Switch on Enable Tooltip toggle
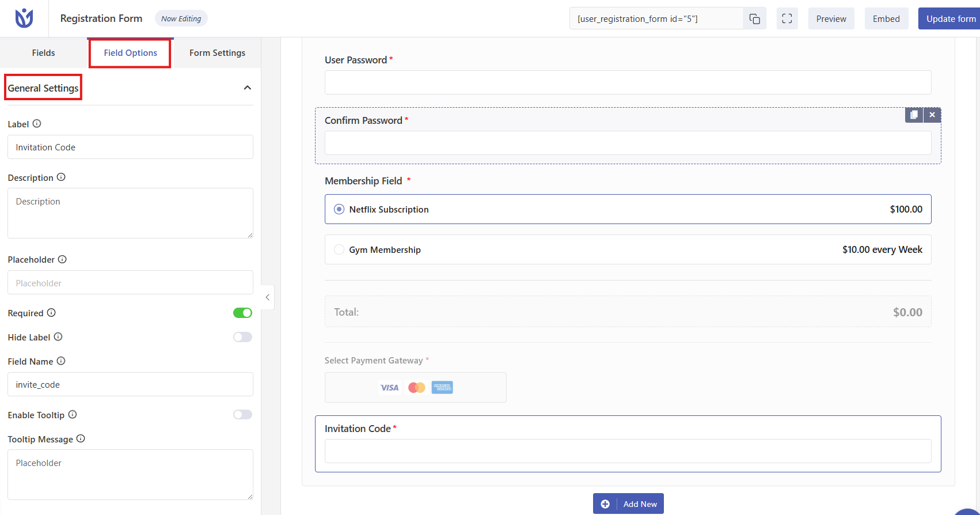The image size is (980, 515). [x=242, y=415]
